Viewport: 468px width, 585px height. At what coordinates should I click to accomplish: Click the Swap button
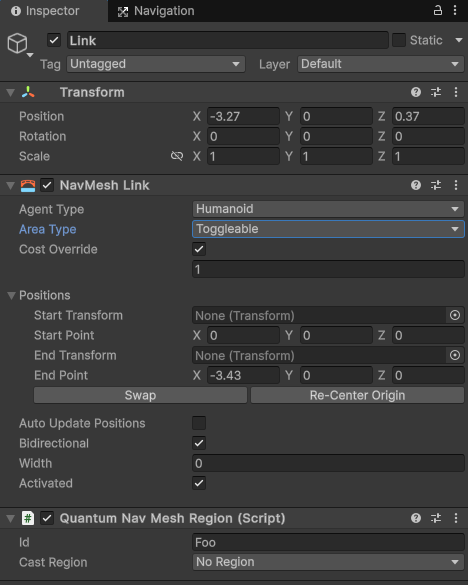[x=140, y=395]
